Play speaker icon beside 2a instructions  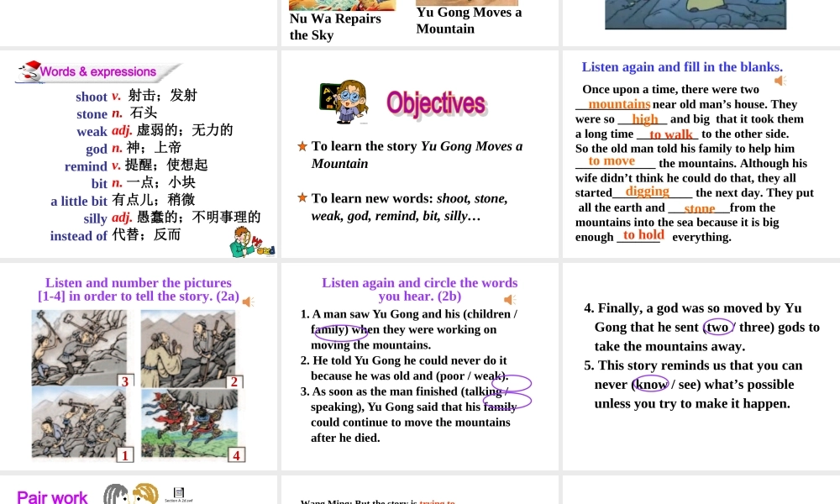[x=248, y=302]
